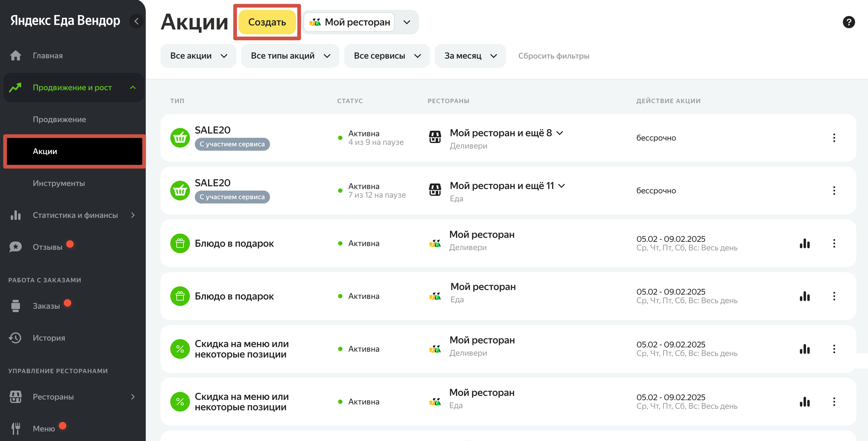Click the Главная home icon in sidebar
Viewport: 868px width, 441px height.
tap(16, 56)
